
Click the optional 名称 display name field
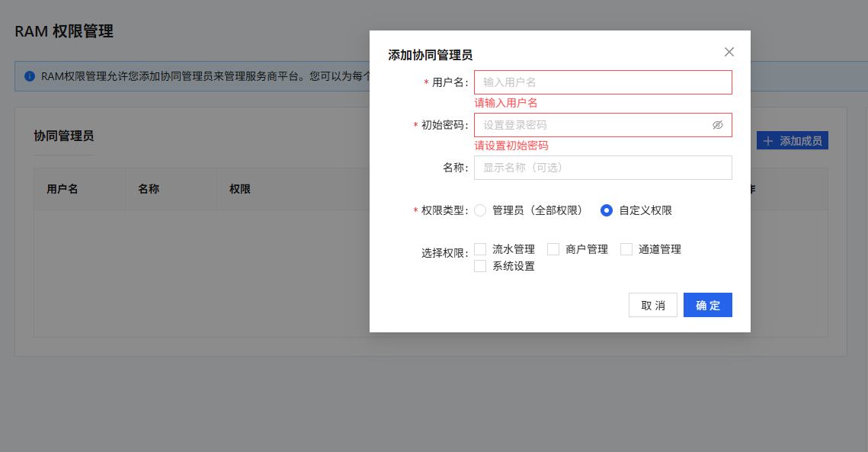click(x=602, y=168)
